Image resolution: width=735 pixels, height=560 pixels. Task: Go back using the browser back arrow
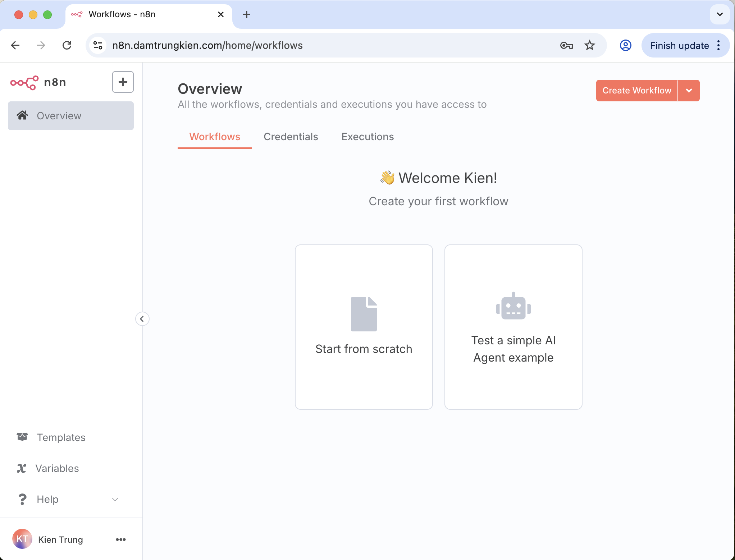[x=15, y=45]
